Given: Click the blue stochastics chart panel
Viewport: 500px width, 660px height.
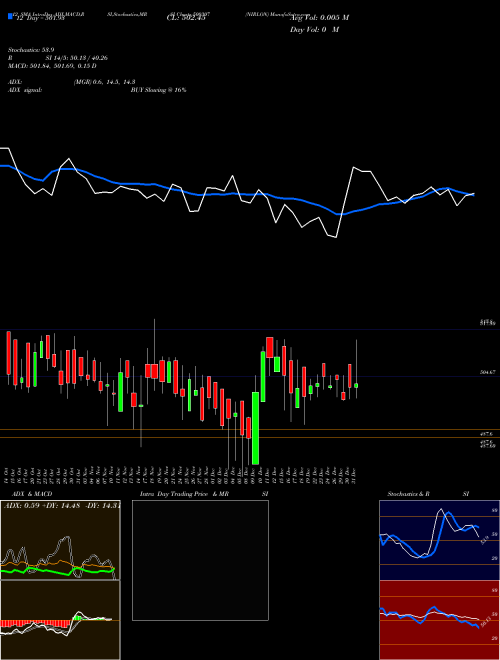Looking at the screenshot, I should point(439,540).
